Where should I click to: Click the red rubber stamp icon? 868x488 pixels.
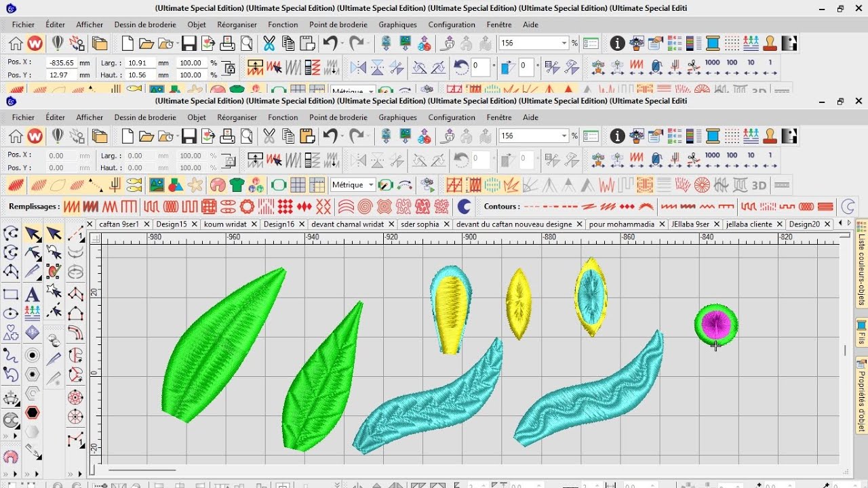click(x=770, y=136)
